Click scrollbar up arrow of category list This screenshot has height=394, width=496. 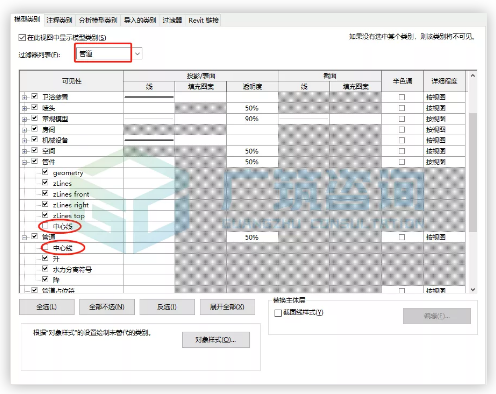coord(473,76)
